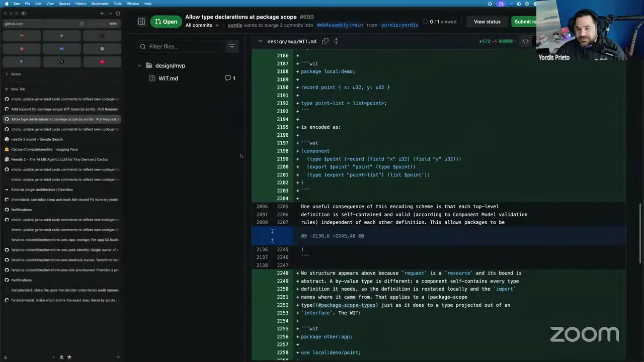Screen dimensions: 644x362
Task: Collapse the design/mvp folder in file tree
Action: click(x=139, y=66)
